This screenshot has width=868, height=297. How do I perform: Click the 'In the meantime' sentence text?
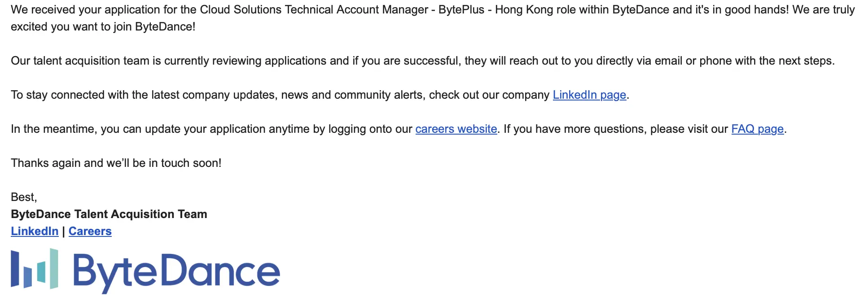(211, 129)
